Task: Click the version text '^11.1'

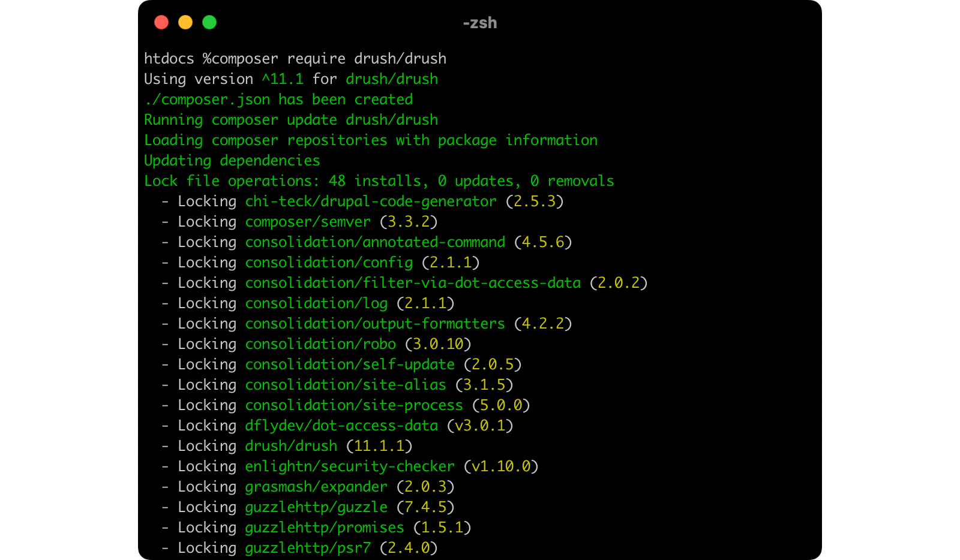Action: (x=283, y=79)
